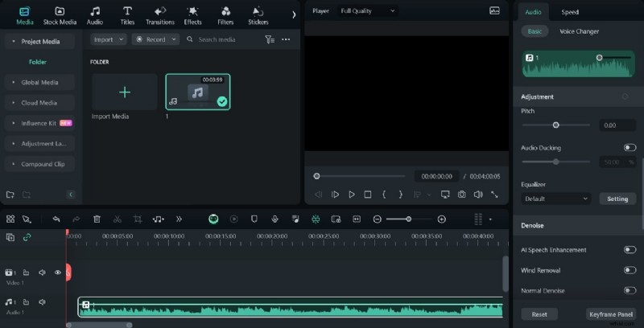Set mark in point
The height and width of the screenshot is (328, 644).
click(384, 195)
